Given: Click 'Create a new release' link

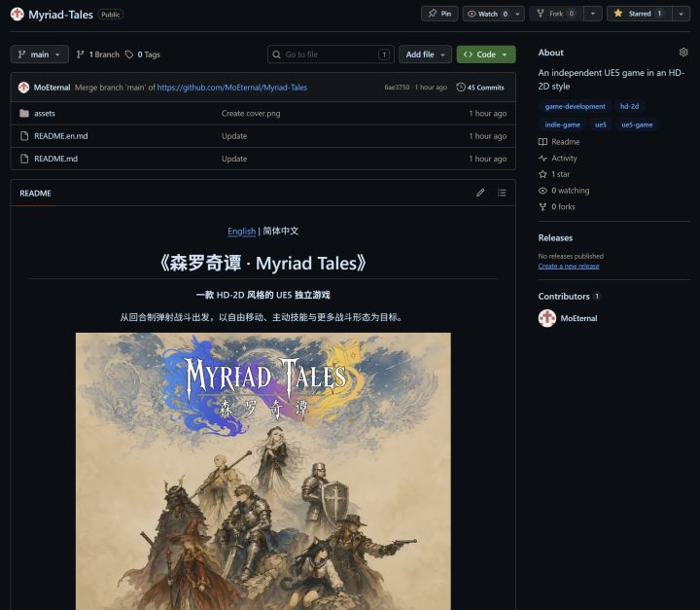Looking at the screenshot, I should point(569,267).
